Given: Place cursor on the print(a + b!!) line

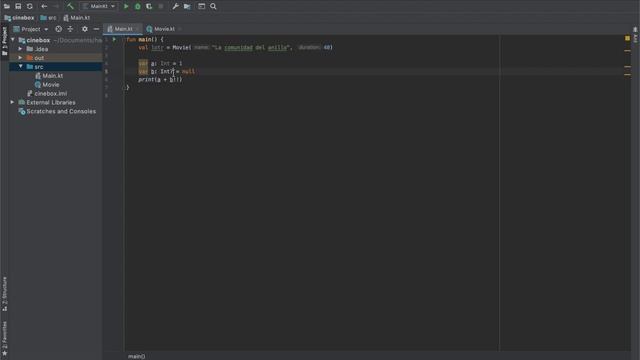Looking at the screenshot, I should pyautogui.click(x=160, y=80).
